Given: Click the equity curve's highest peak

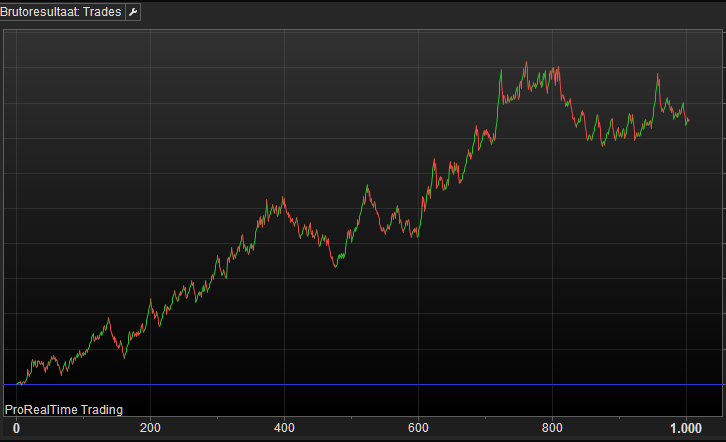Looking at the screenshot, I should pos(526,62).
